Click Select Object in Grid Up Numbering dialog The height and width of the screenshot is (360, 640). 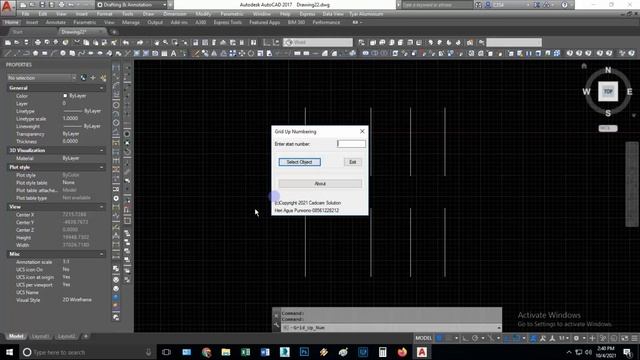click(x=300, y=162)
